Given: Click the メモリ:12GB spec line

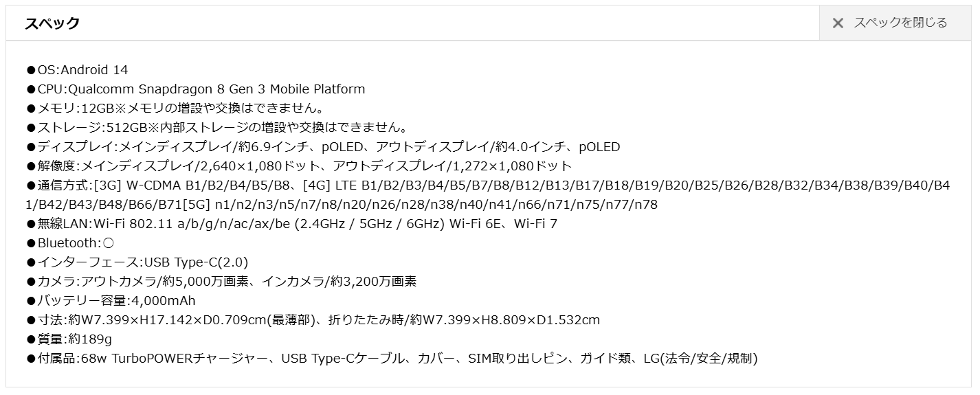Looking at the screenshot, I should click(175, 108).
